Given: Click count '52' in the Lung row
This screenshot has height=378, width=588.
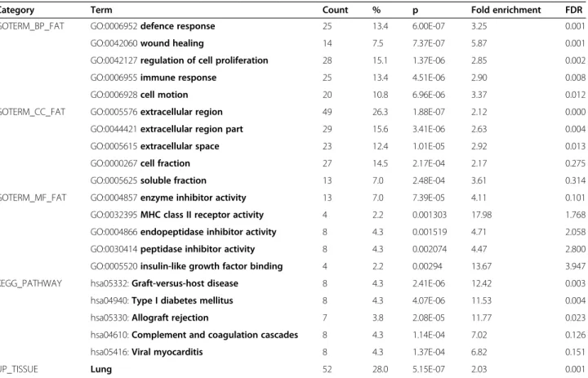Looking at the screenshot, I should [x=327, y=369].
